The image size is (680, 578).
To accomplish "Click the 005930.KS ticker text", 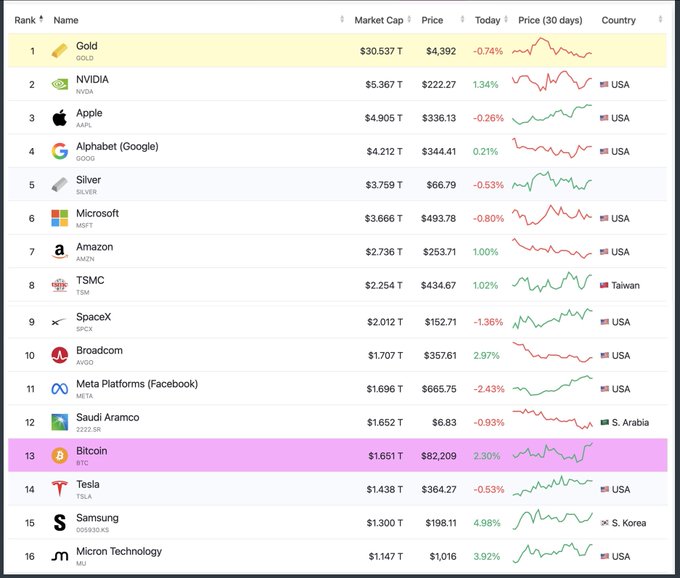I will click(92, 530).
